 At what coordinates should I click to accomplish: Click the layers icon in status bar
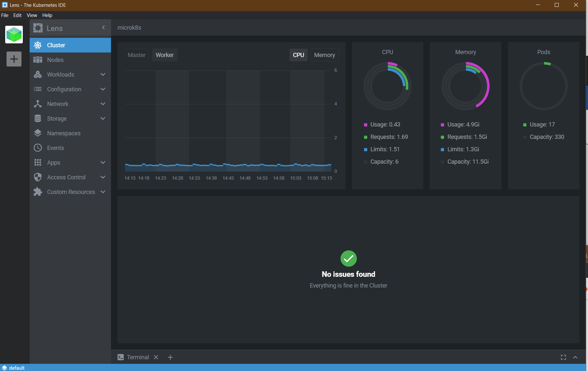(4, 368)
